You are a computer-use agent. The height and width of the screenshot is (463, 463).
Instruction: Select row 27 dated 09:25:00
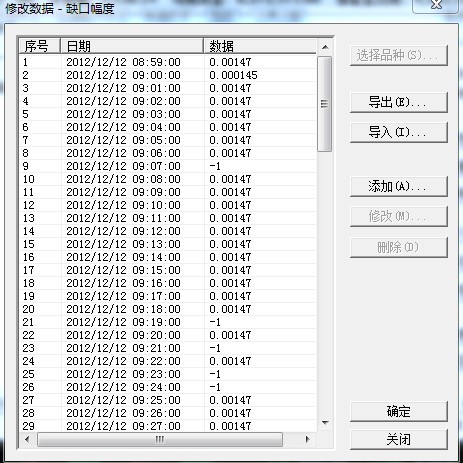pyautogui.click(x=168, y=400)
